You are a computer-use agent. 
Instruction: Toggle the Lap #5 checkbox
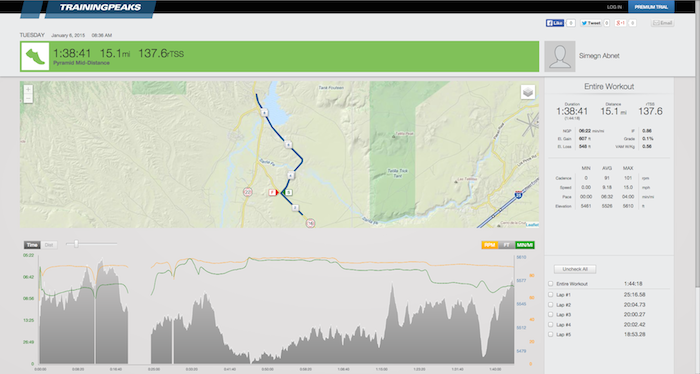[550, 334]
